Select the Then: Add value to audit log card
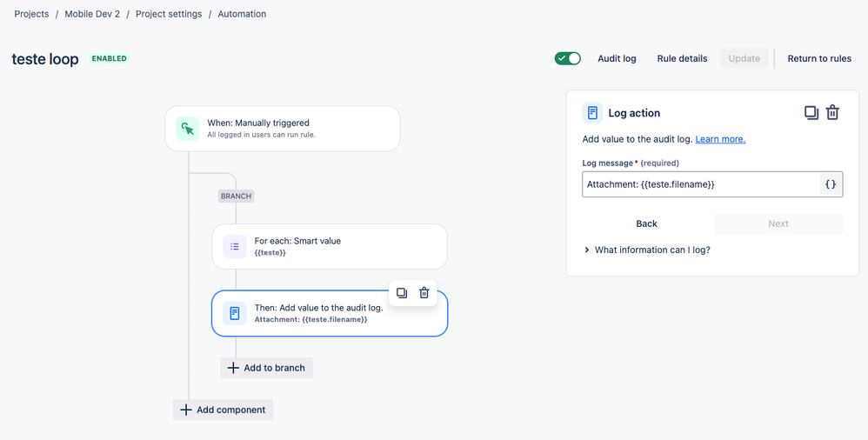Viewport: 868px width, 440px height. 330,313
